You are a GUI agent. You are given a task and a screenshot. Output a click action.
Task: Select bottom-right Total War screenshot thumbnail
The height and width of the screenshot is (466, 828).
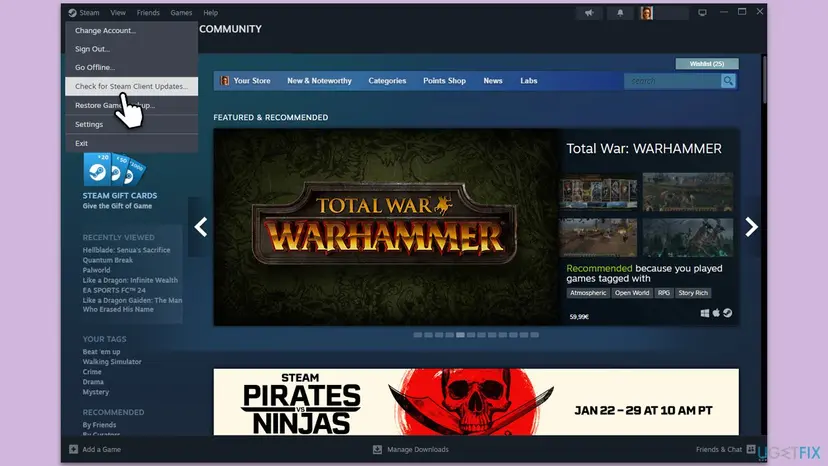[x=688, y=238]
